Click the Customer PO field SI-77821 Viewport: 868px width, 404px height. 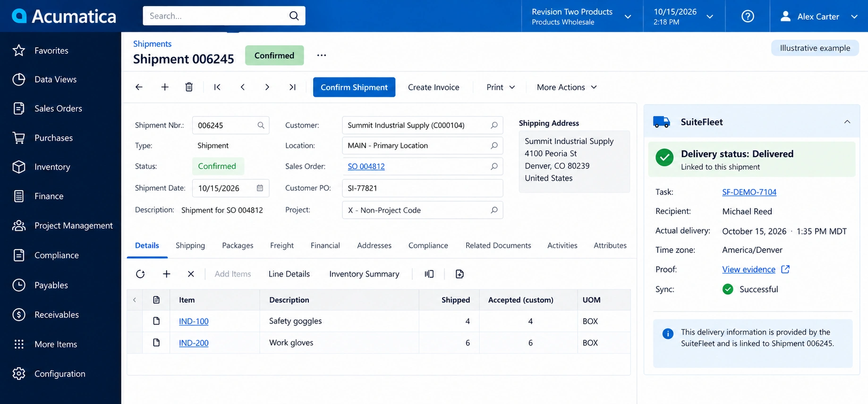[x=422, y=188]
